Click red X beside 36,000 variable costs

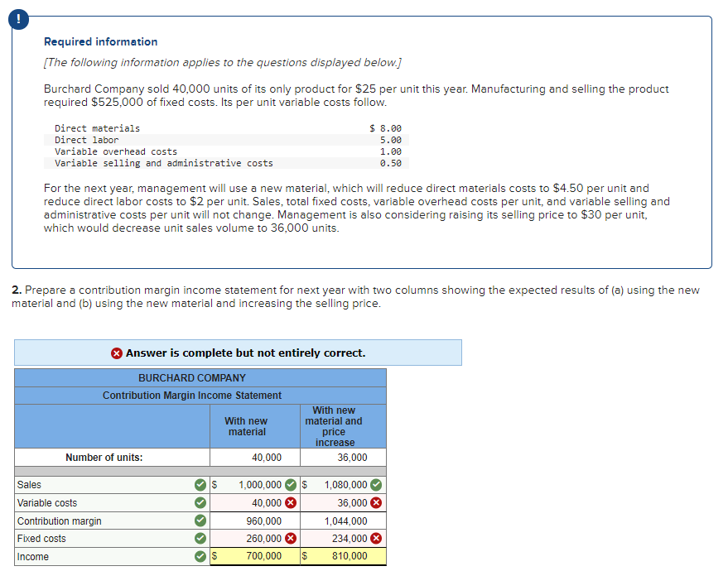pos(376,503)
